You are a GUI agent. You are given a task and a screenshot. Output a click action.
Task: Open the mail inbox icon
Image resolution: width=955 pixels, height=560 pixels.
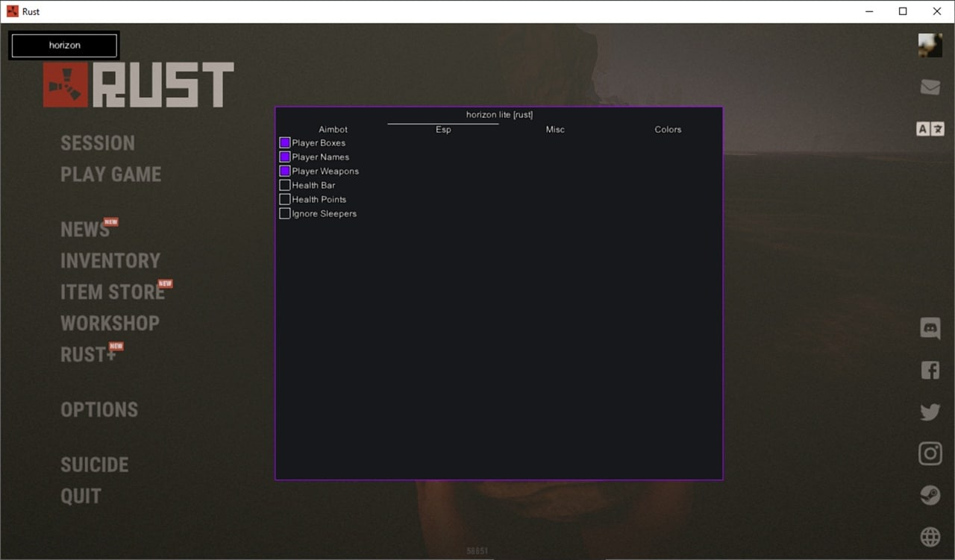point(930,87)
